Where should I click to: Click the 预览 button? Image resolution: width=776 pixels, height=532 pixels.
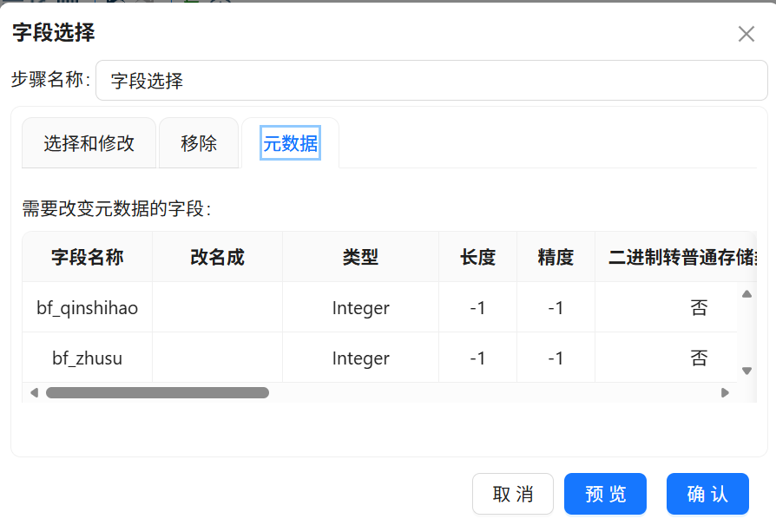[605, 494]
